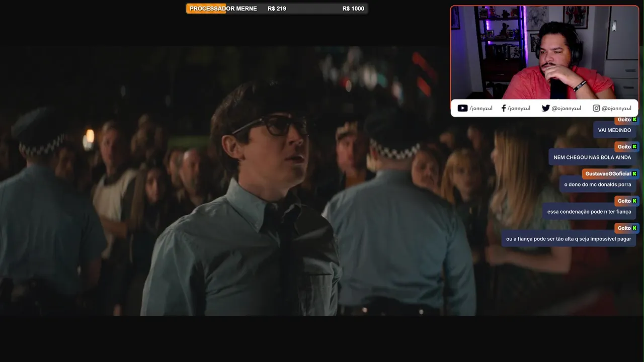The image size is (644, 362).
Task: Click the message ou a fiança pode ser tão alta
Action: pos(569,239)
